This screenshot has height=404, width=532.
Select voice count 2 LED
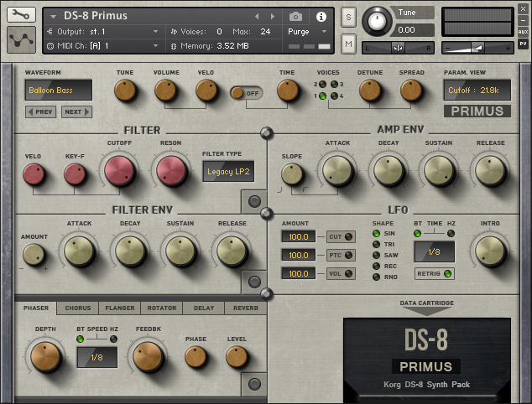[x=323, y=84]
